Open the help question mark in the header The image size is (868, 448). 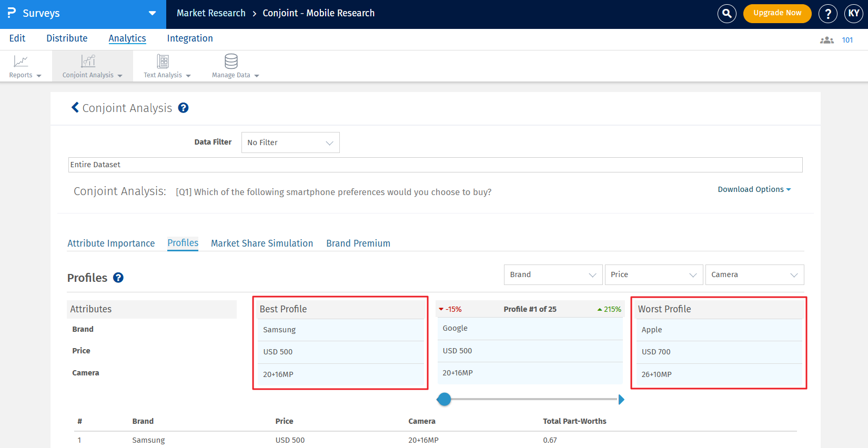828,14
